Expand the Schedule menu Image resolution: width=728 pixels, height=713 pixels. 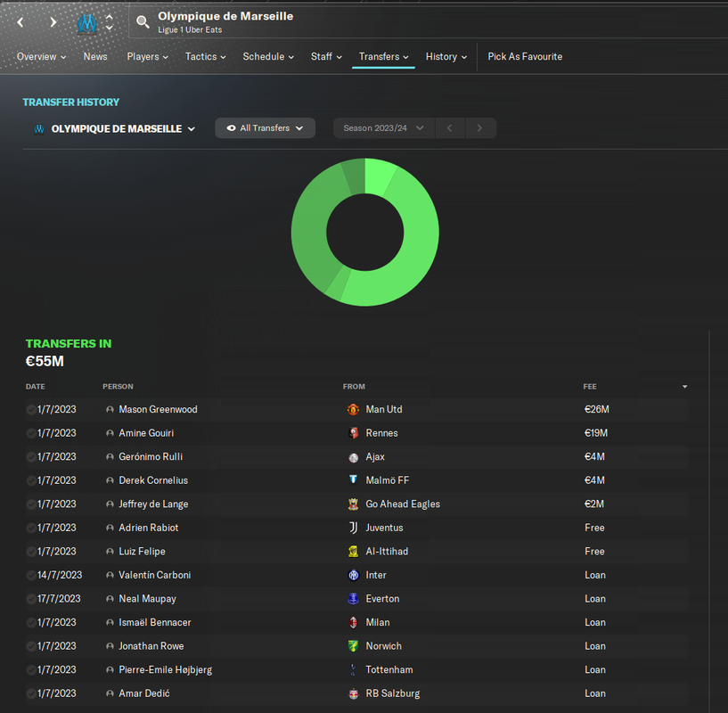click(268, 57)
